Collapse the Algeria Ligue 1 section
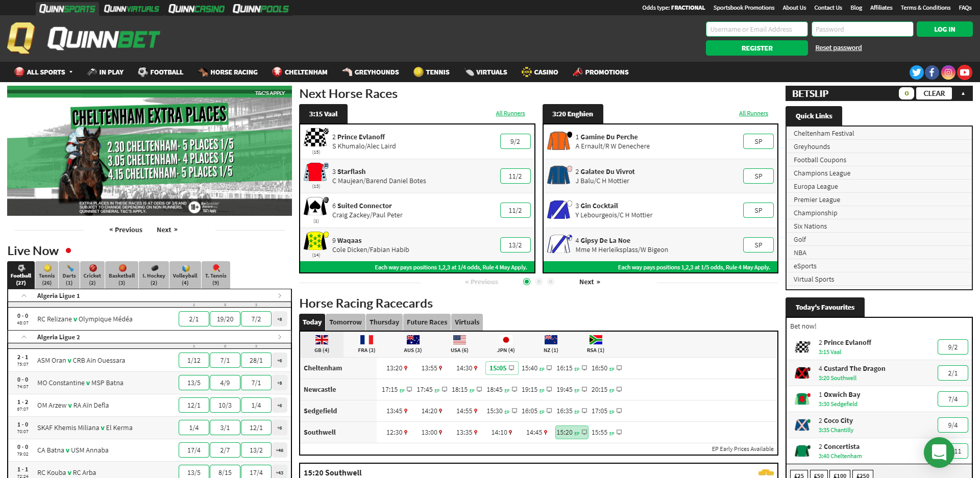980x478 pixels. 23,295
